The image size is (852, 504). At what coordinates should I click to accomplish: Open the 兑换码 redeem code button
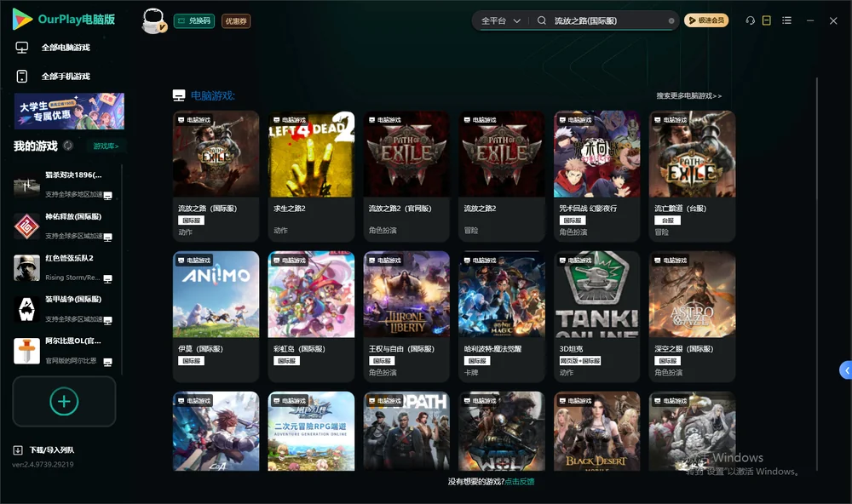pyautogui.click(x=194, y=20)
